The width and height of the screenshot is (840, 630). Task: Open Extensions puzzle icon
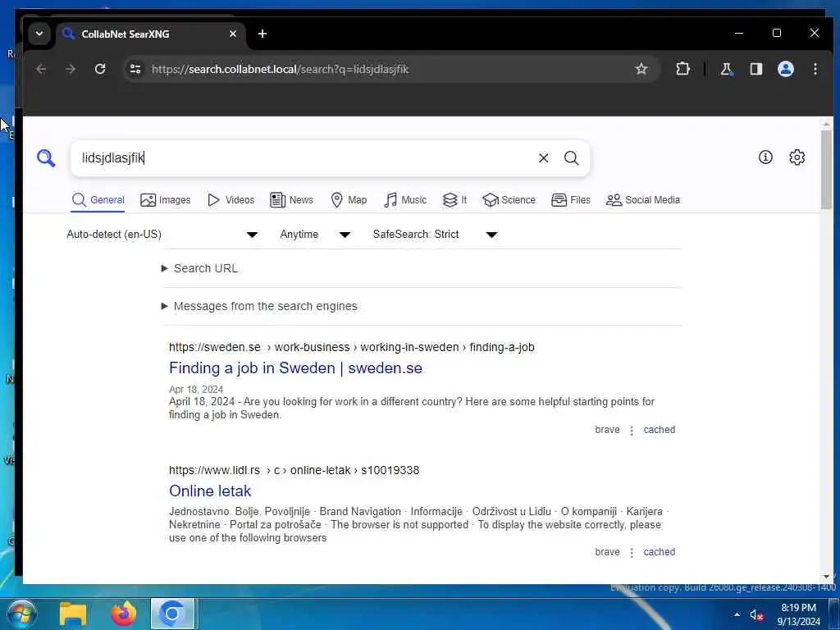pos(682,69)
